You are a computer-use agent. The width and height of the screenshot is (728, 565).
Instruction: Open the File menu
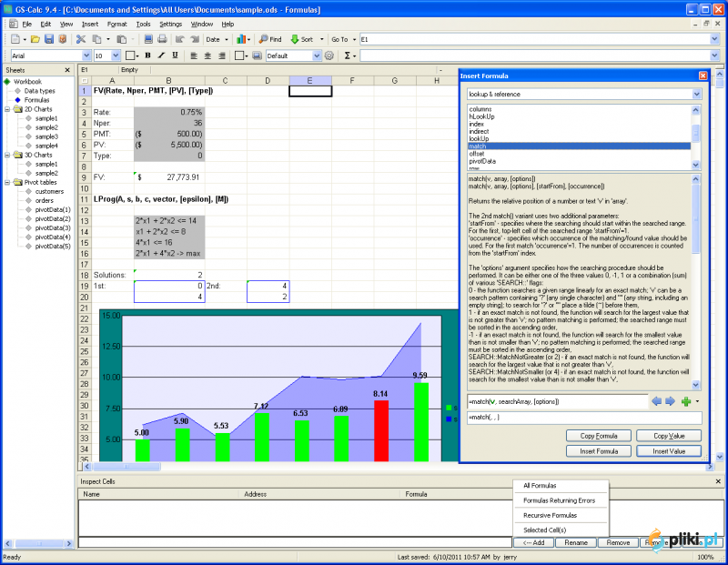(27, 25)
